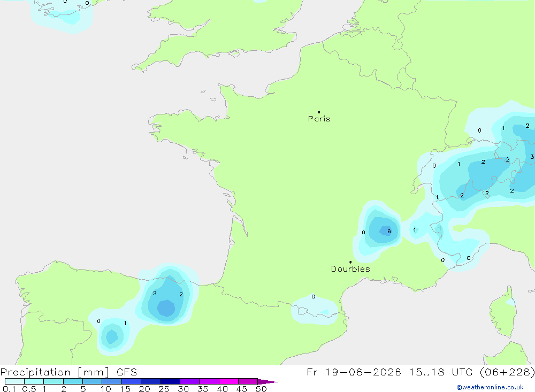Select the 35–40 mm legend swatch
Screen dimensions: 535x392
[209, 381]
